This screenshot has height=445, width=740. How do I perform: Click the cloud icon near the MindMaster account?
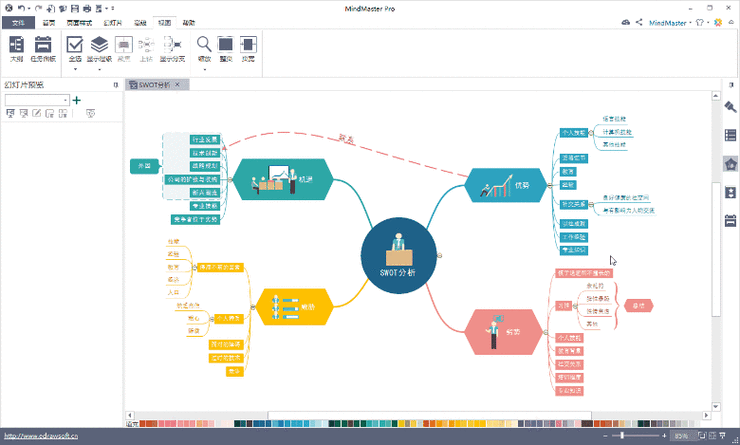(x=626, y=22)
